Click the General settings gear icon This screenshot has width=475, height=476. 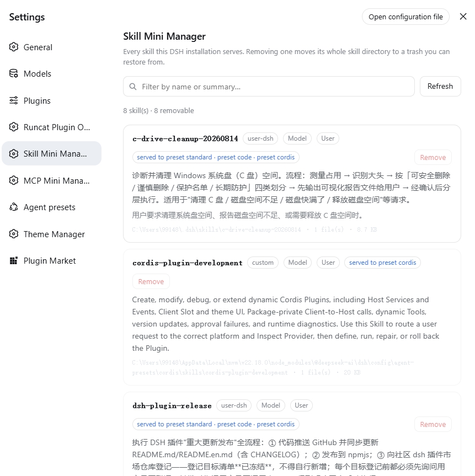click(x=14, y=47)
